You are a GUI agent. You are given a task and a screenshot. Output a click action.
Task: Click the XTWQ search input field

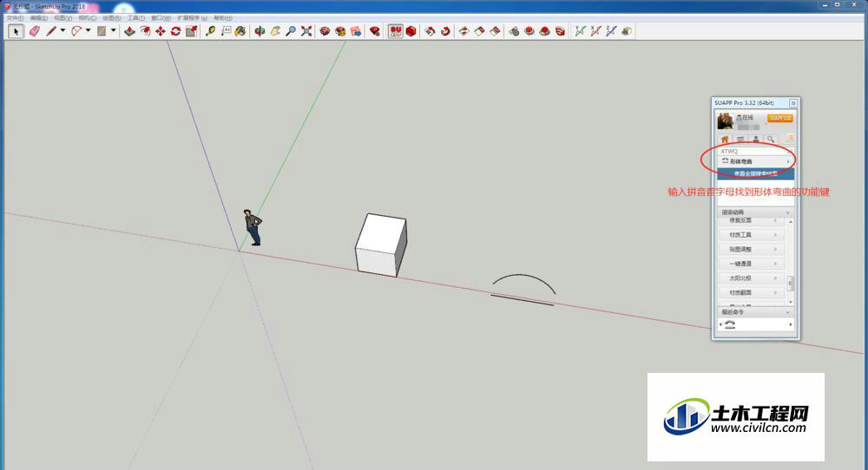tap(756, 151)
